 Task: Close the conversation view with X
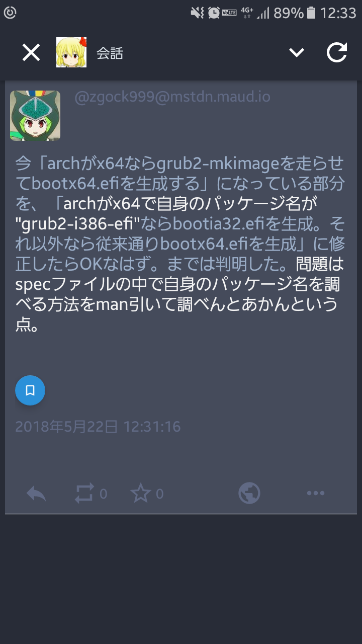31,52
